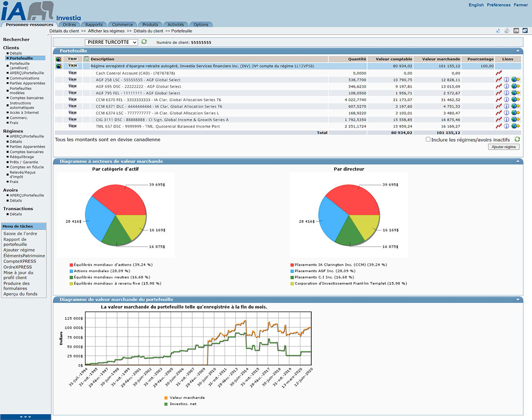Click TXN icon in the table header
Image resolution: width=532 pixels, height=420 pixels.
click(73, 59)
